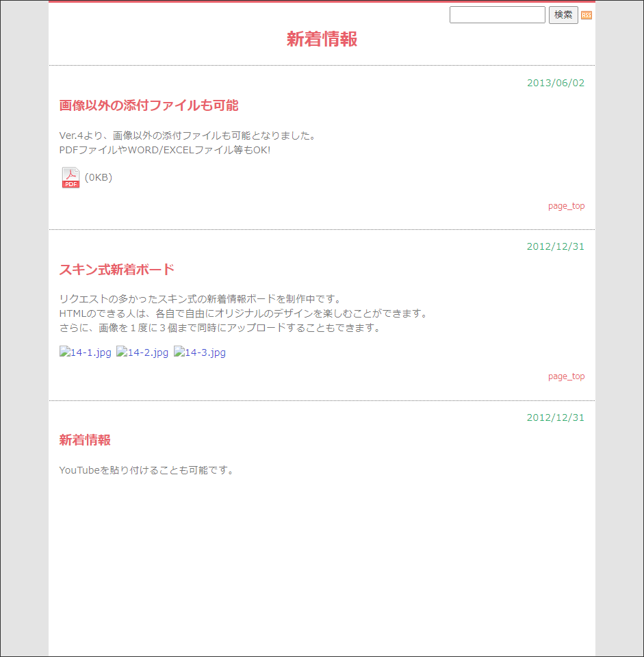
Task: Click the 14-1.jpg broken image thumbnail
Action: [86, 353]
